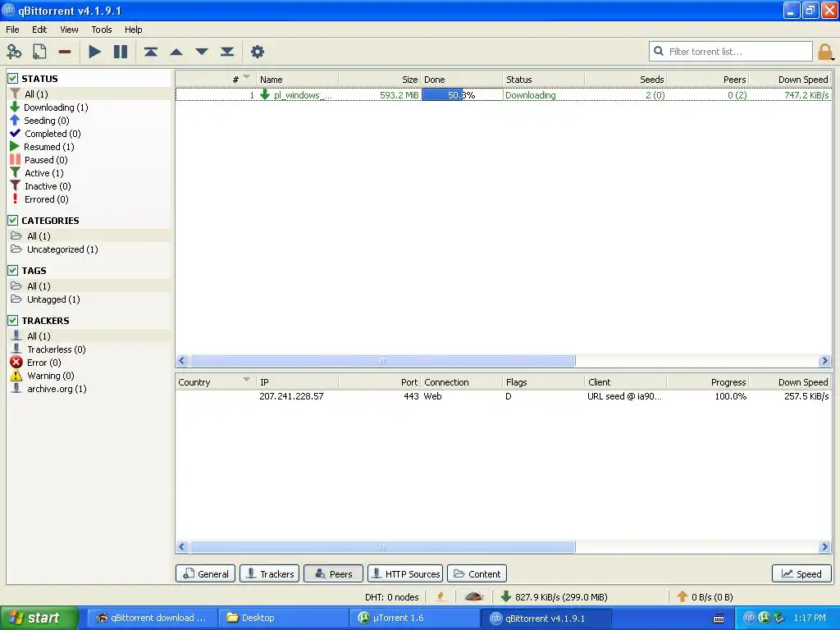Click the connection status flame icon

point(441,596)
